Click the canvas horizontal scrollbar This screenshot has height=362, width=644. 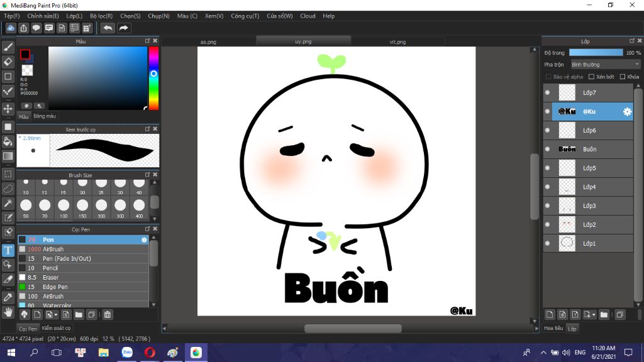pos(353,328)
